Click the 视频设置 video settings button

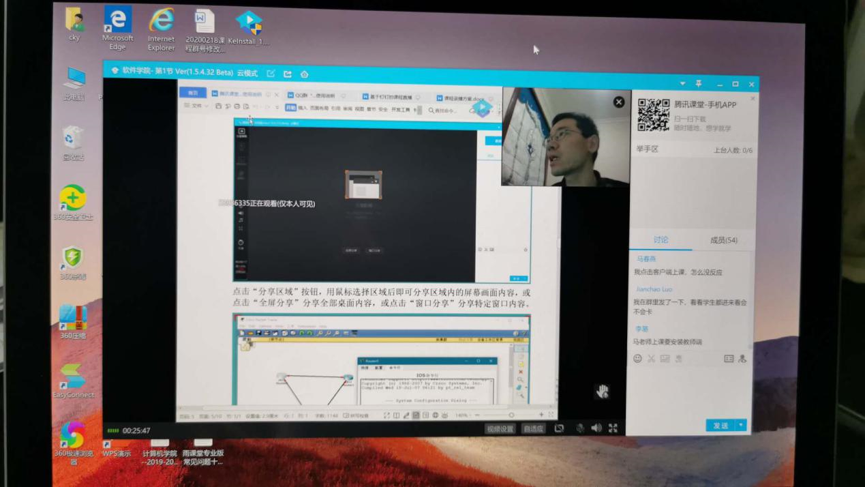500,428
